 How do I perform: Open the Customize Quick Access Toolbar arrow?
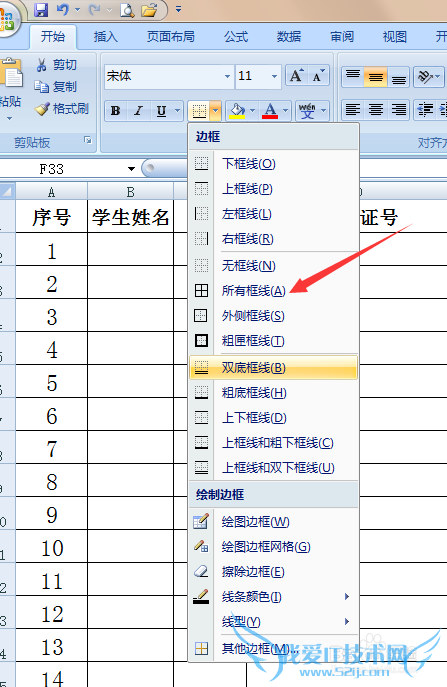coord(178,9)
